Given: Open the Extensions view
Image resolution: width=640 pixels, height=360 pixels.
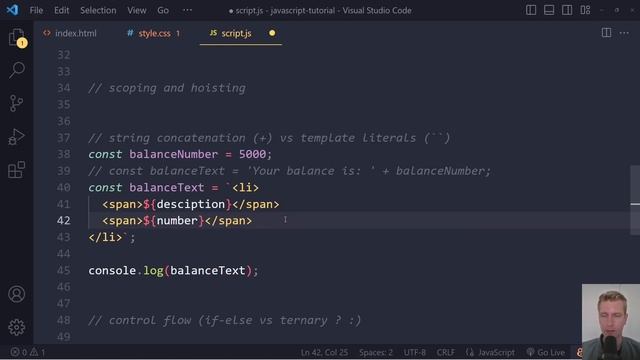Looking at the screenshot, I should tap(17, 170).
